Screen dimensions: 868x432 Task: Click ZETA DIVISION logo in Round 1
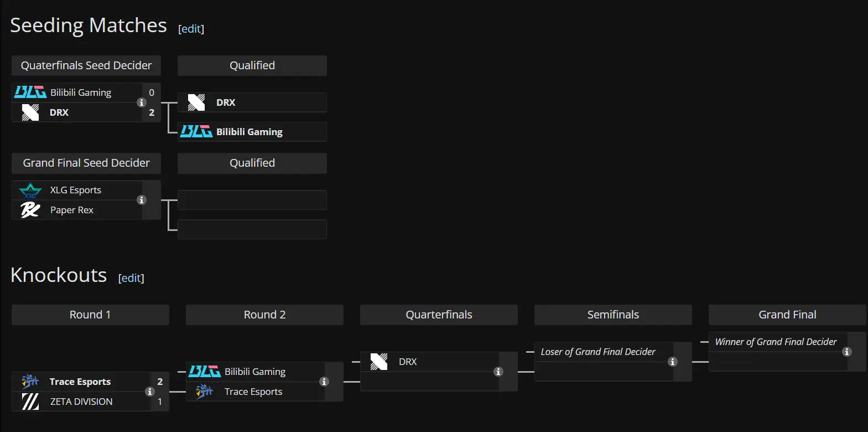30,402
